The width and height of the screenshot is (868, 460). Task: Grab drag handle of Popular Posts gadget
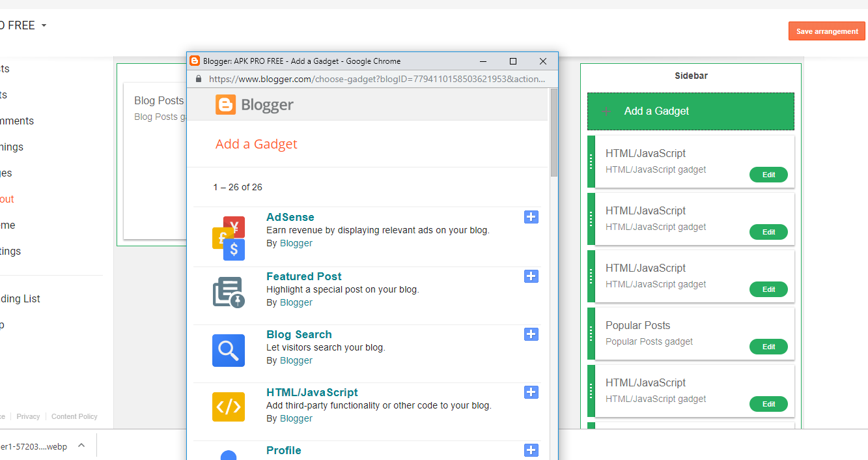tap(591, 334)
